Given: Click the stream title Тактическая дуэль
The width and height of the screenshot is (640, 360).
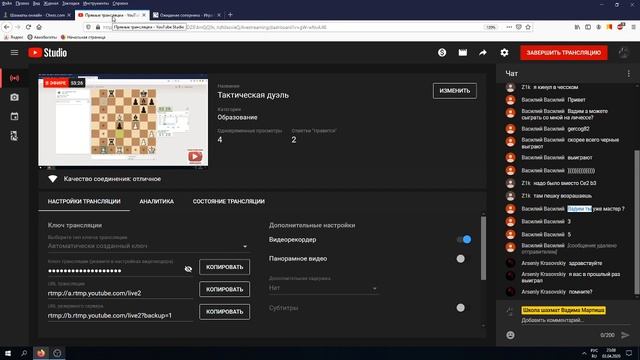Looking at the screenshot, I should tap(253, 95).
